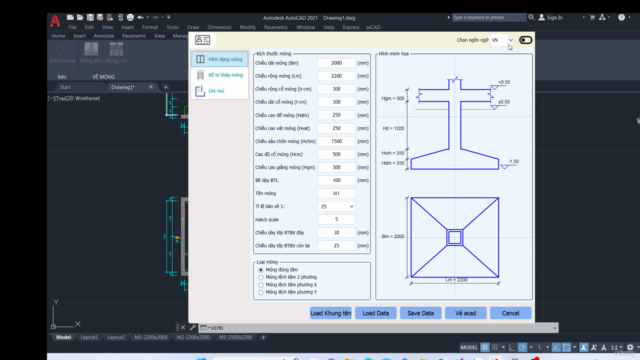640x360 pixels.
Task: Expand the snap settings arrow in status bar
Action: click(503, 347)
